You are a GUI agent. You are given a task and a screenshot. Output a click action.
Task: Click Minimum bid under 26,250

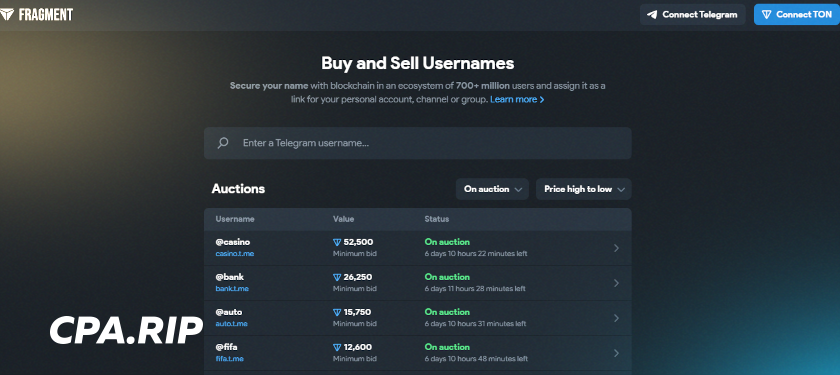coord(355,289)
